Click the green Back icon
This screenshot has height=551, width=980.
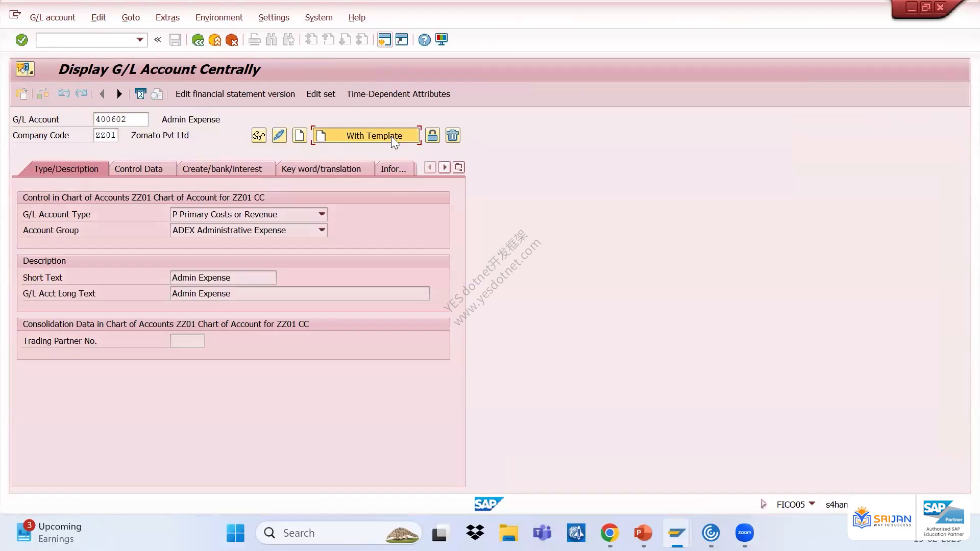(x=198, y=40)
